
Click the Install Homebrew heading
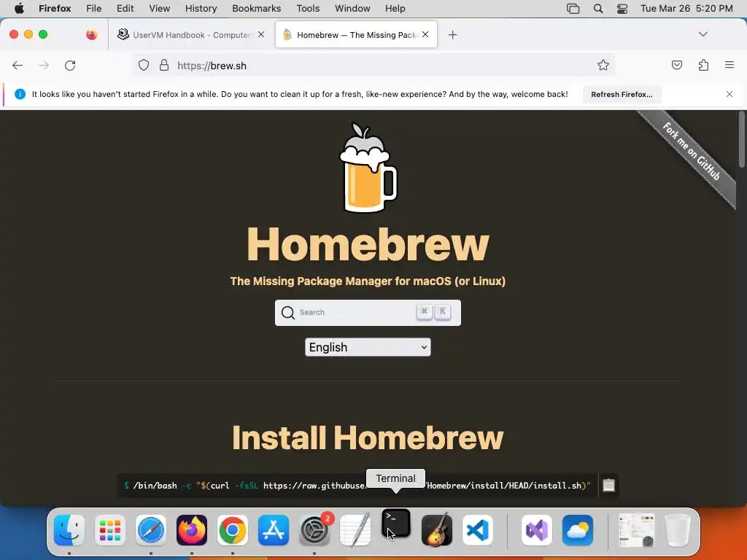[x=368, y=437]
